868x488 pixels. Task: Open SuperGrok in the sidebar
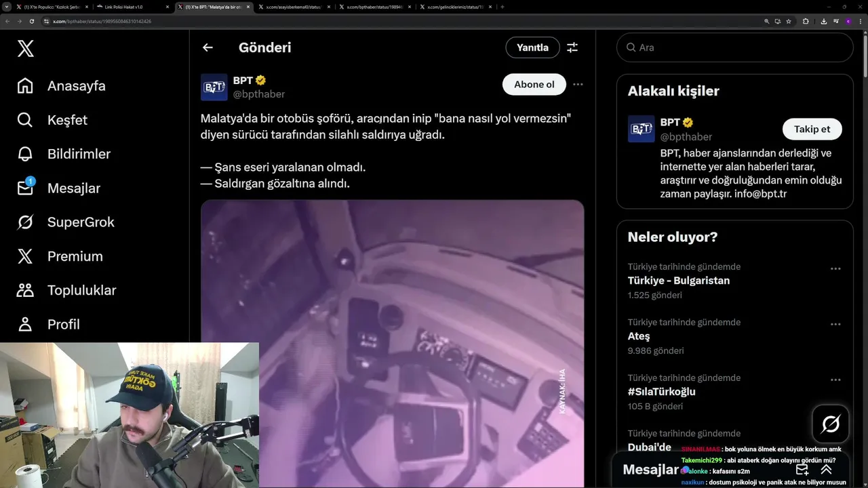65,222
